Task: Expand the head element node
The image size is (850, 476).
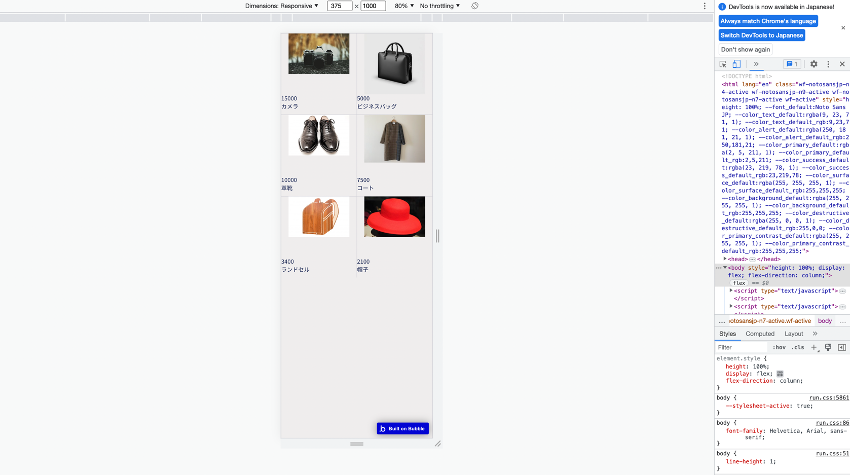Action: pos(726,259)
